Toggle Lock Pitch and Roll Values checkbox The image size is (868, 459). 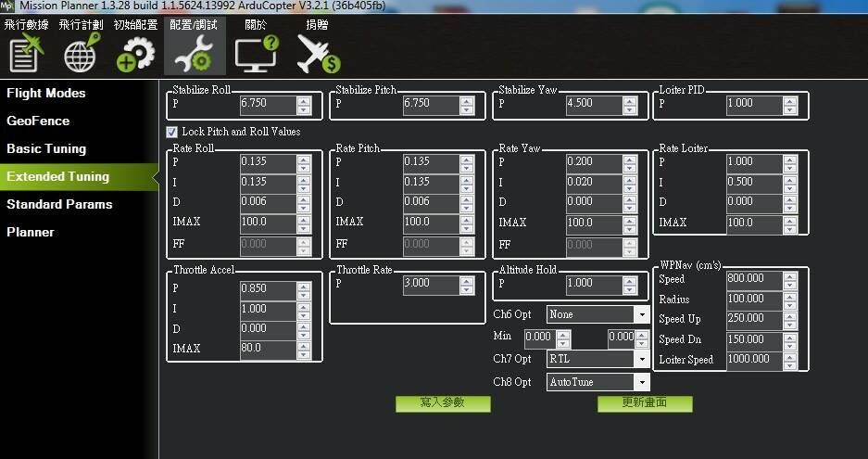pyautogui.click(x=171, y=132)
